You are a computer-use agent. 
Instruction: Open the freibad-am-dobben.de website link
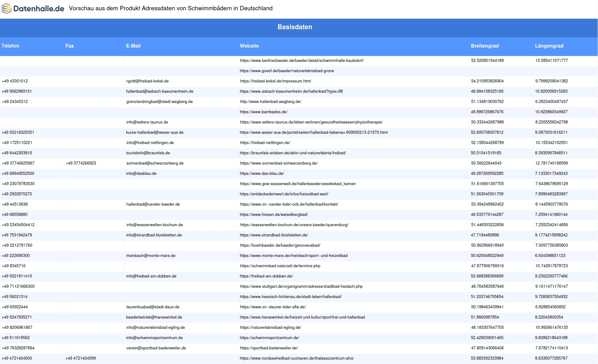266,276
